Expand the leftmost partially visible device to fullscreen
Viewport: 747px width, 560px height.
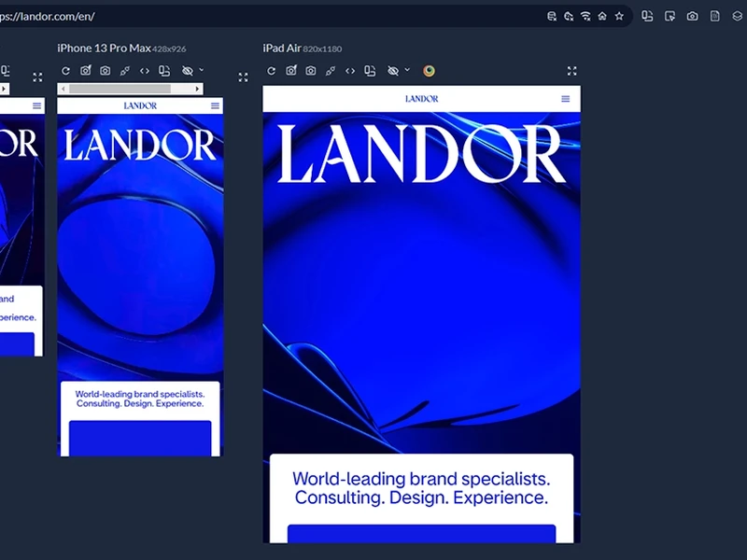(37, 77)
